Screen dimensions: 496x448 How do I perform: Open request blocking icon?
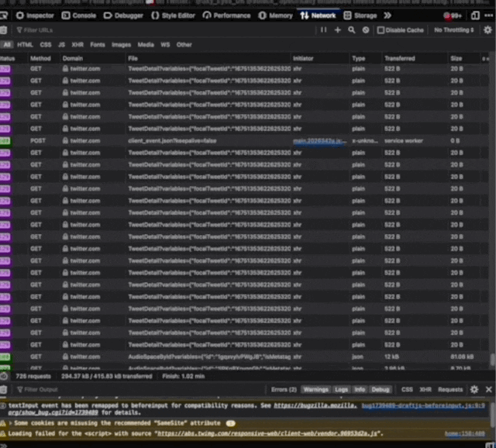click(366, 29)
